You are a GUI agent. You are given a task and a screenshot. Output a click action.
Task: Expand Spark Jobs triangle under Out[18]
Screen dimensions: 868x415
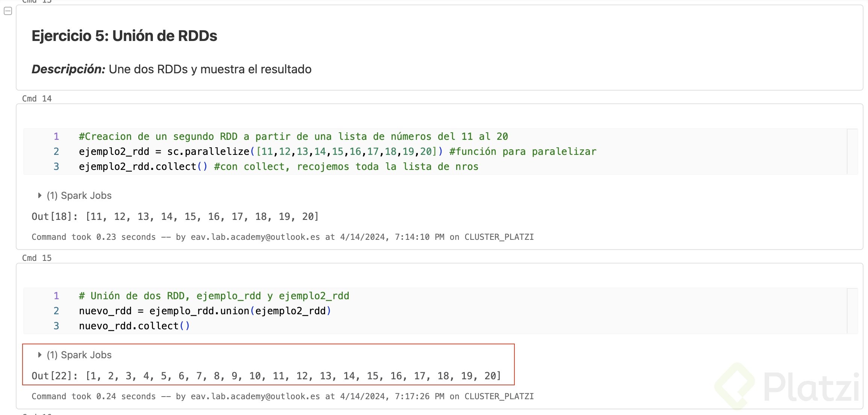click(39, 195)
